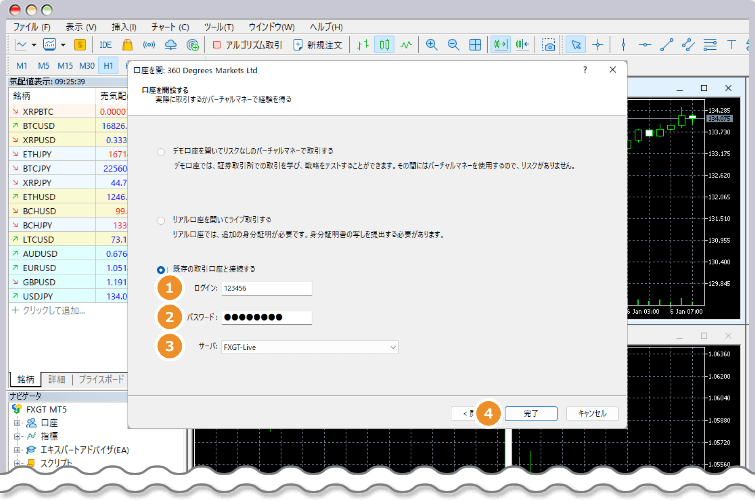Click the キャンセル cancel button
Viewport: 755px width, 500px height.
[x=592, y=413]
